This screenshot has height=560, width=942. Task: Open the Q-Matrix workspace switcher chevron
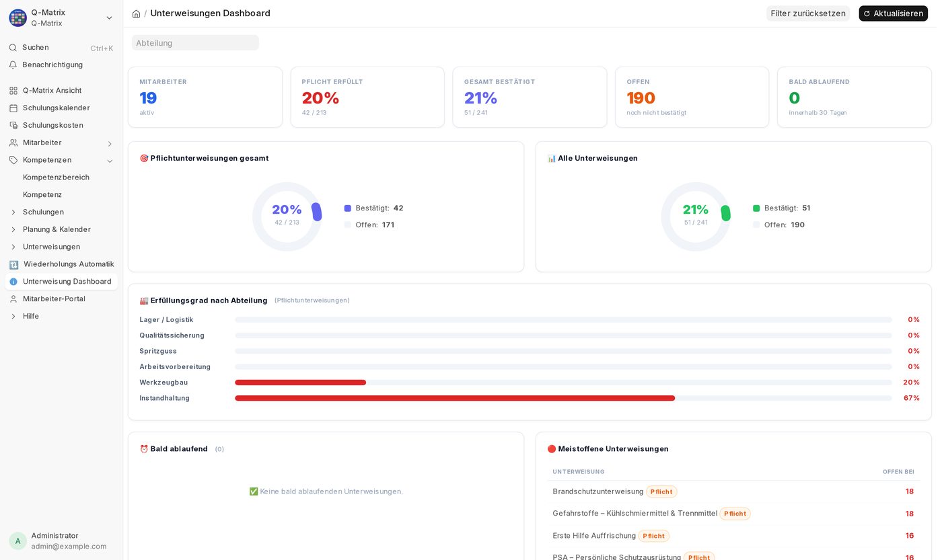tap(109, 18)
